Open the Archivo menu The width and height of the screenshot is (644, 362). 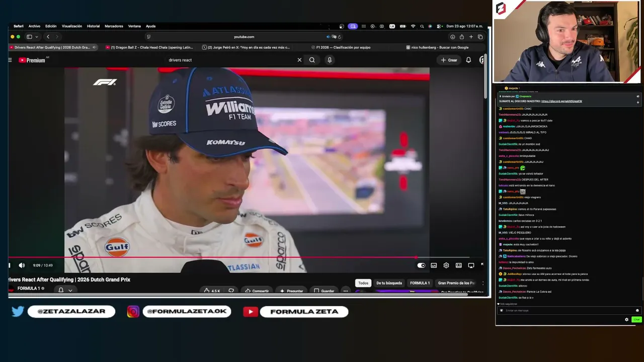click(x=34, y=26)
